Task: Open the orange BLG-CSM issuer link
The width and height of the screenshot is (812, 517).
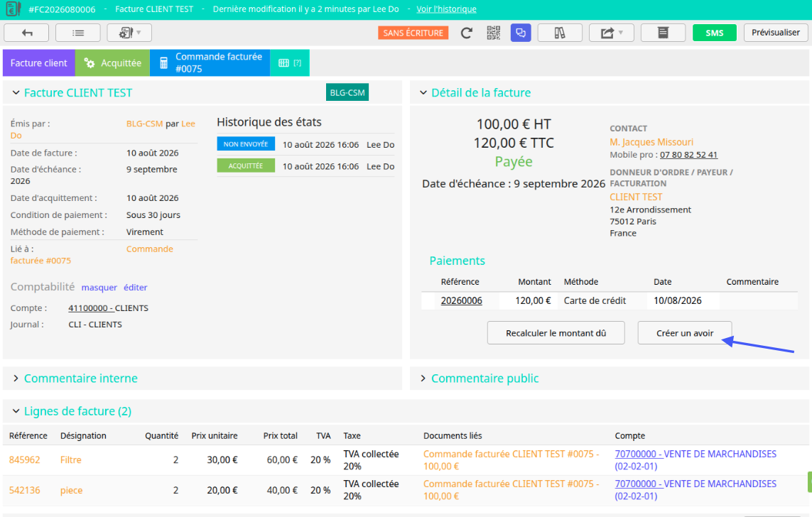Action: [x=144, y=124]
